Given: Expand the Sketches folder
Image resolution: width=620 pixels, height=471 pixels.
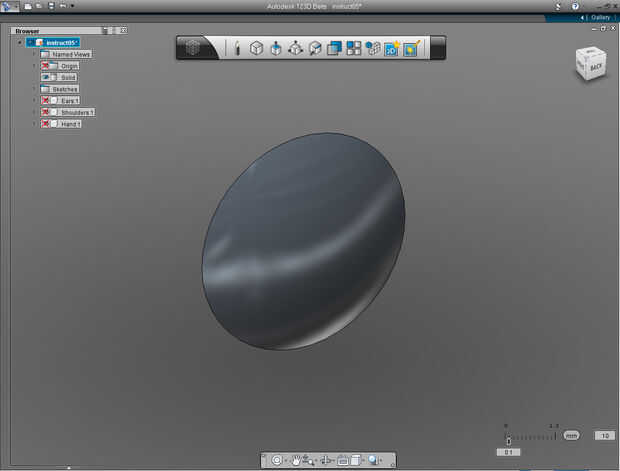Looking at the screenshot, I should pyautogui.click(x=34, y=89).
